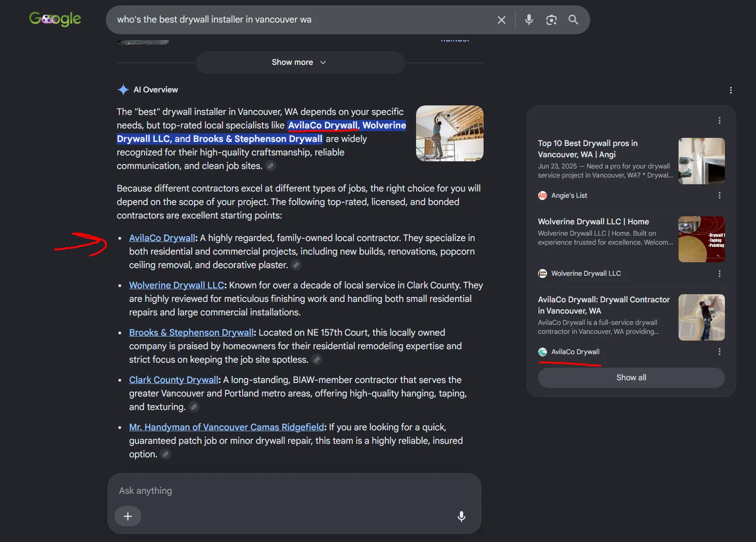Clear the search query with the X icon
This screenshot has width=756, height=542.
tap(501, 20)
